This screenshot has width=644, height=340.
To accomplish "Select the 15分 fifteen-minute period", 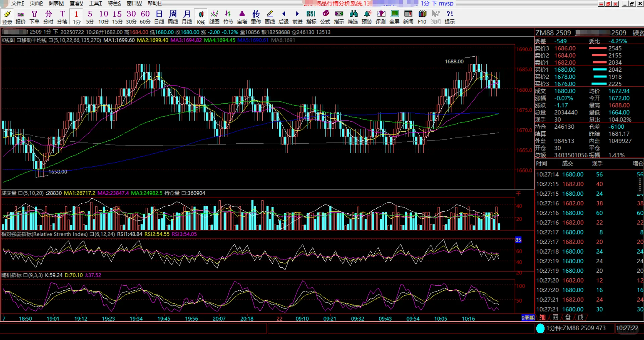I will click(117, 17).
